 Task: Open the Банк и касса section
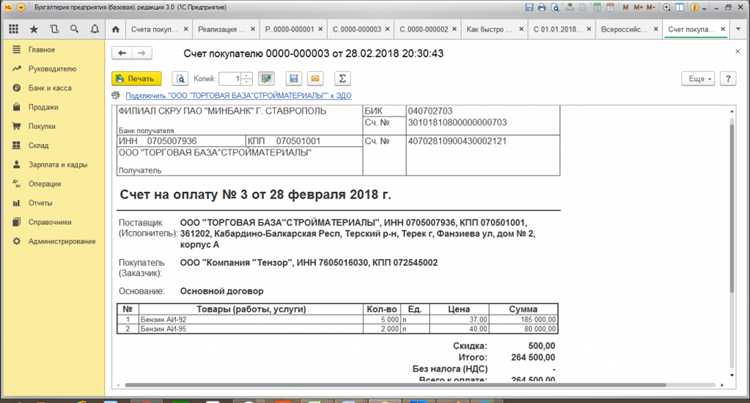pos(53,88)
